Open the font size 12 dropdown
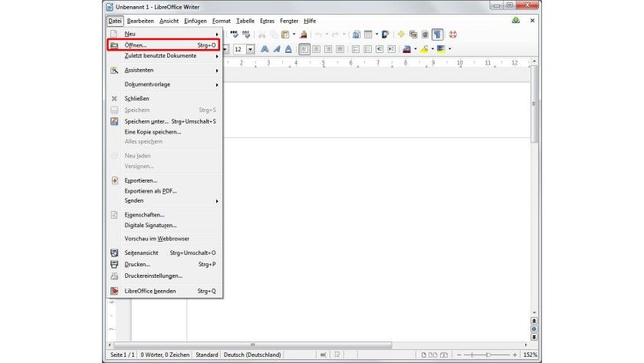Image resolution: width=644 pixels, height=363 pixels. point(250,50)
